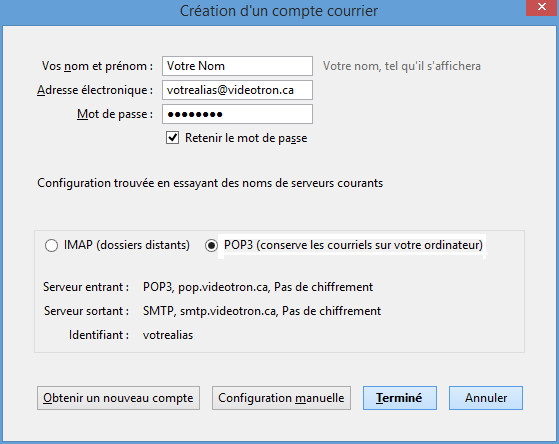The height and width of the screenshot is (444, 559).
Task: Click inside the Mot de passe password field
Action: click(237, 114)
